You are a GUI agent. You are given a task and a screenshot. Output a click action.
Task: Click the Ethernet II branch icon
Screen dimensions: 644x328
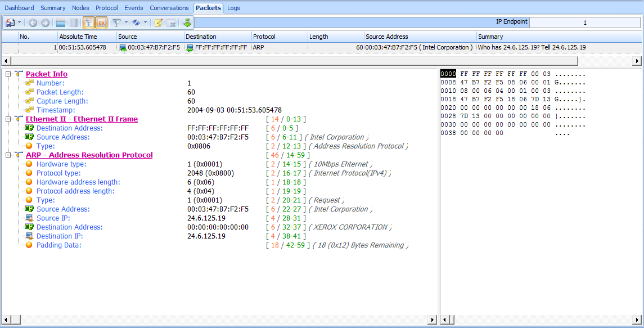(18, 119)
